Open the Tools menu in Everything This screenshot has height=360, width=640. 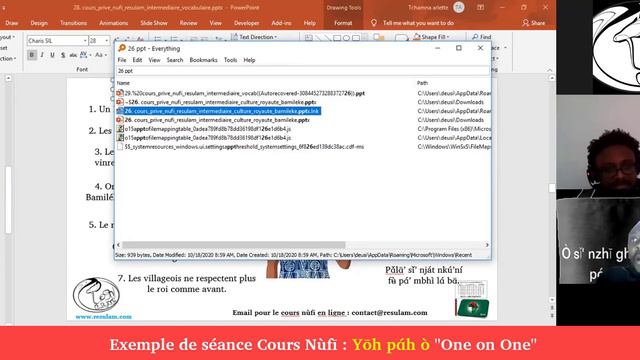click(230, 60)
